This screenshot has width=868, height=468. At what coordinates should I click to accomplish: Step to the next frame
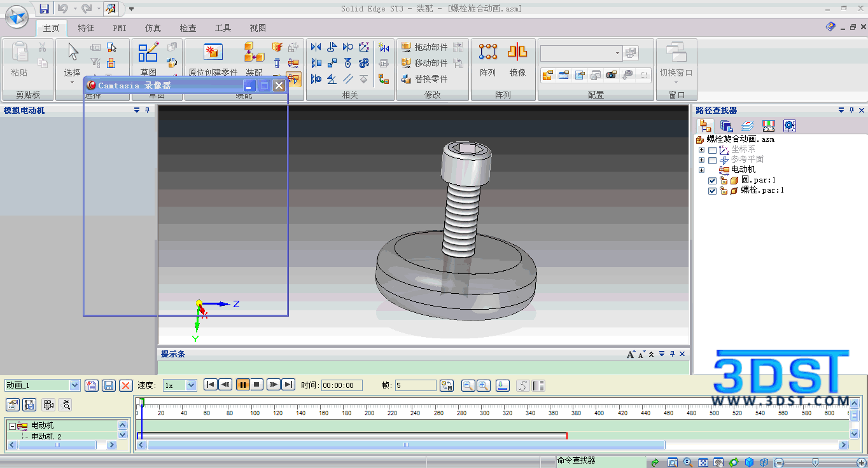274,385
